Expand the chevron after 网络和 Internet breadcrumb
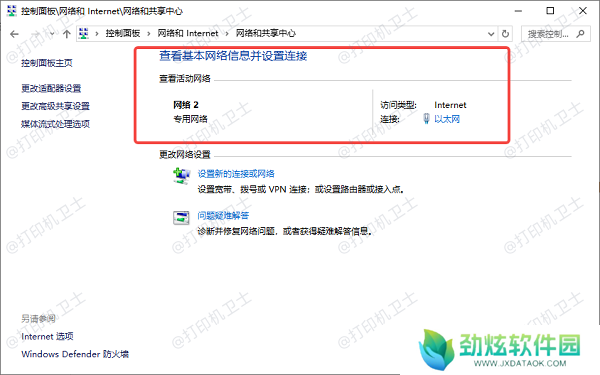This screenshot has height=375, width=600. (227, 34)
